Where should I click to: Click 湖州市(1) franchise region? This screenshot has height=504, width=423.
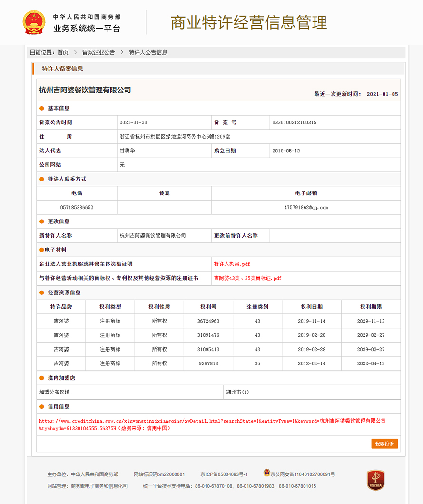237,392
